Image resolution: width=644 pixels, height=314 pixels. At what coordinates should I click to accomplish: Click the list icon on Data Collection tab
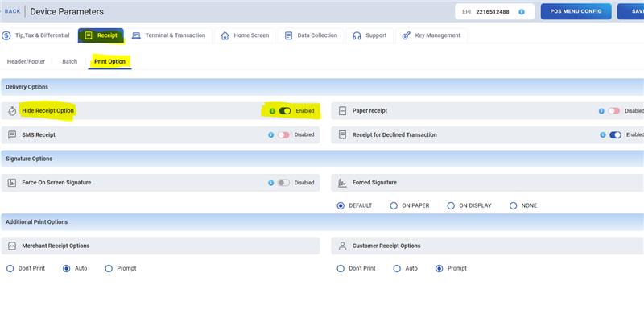[288, 35]
